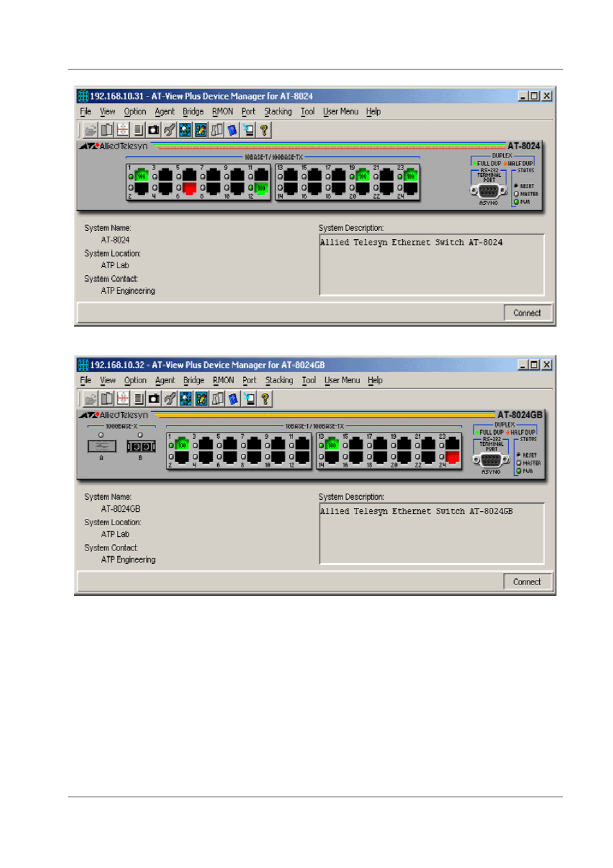Click monitor toolbar icon in AT-8024 window
This screenshot has width=613, height=868.
[248, 130]
